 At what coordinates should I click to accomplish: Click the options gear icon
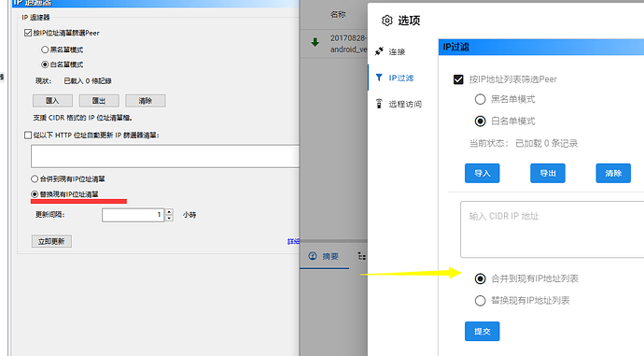coord(387,21)
